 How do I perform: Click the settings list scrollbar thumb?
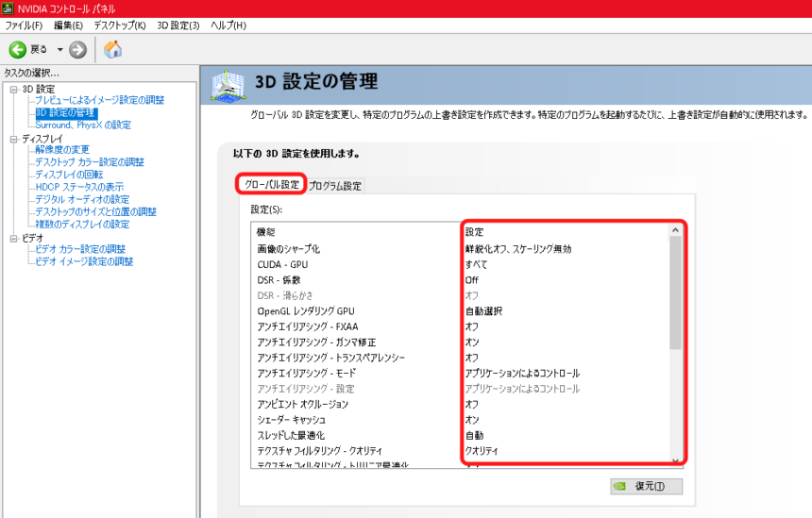point(675,292)
